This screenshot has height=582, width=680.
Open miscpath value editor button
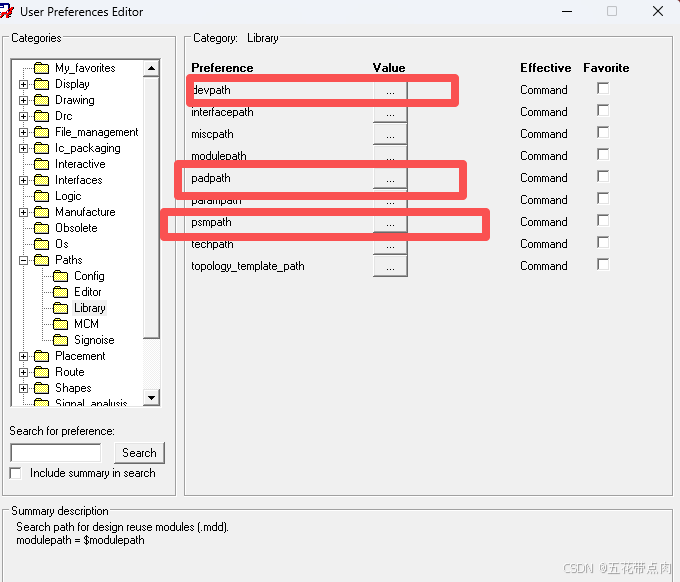[390, 134]
